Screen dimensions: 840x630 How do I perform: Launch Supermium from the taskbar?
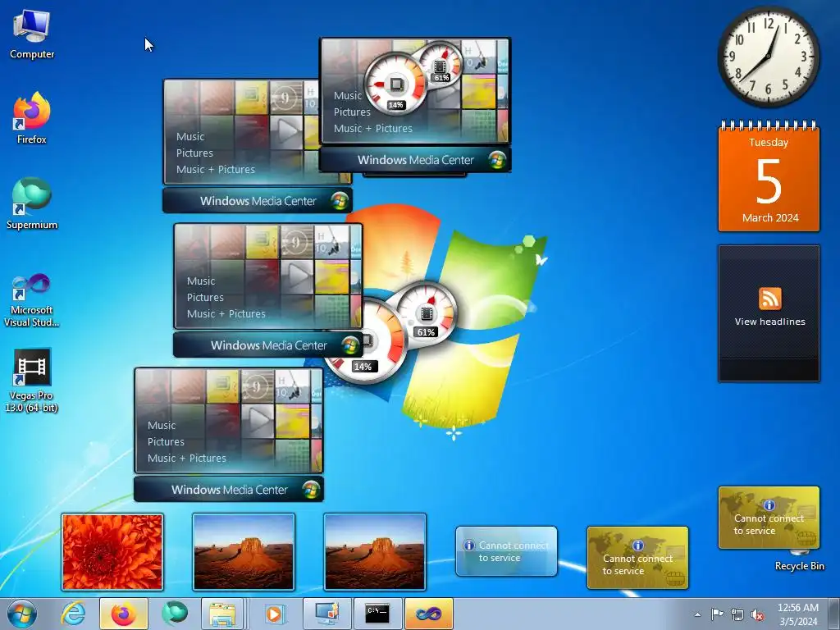(175, 614)
